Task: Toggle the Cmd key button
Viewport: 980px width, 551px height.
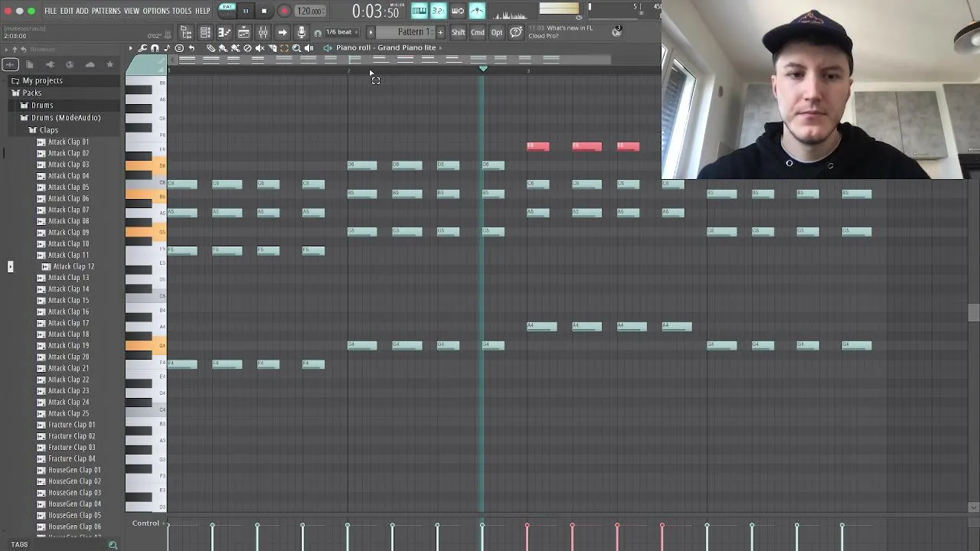Action: (x=477, y=32)
